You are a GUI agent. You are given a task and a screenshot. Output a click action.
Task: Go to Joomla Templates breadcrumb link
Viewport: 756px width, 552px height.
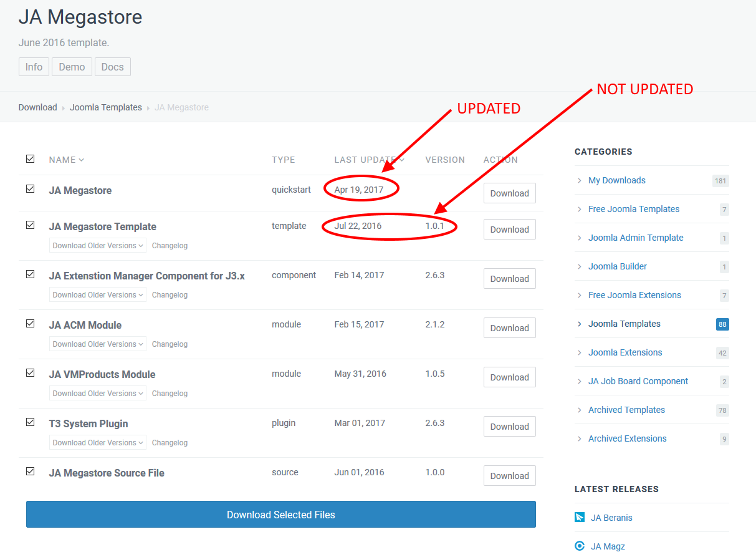[106, 107]
